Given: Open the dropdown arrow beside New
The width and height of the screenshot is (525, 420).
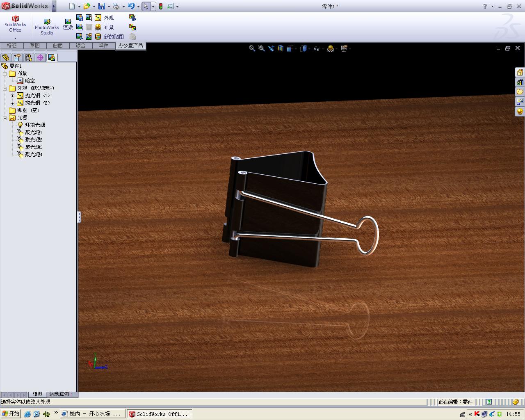Looking at the screenshot, I should [79, 7].
